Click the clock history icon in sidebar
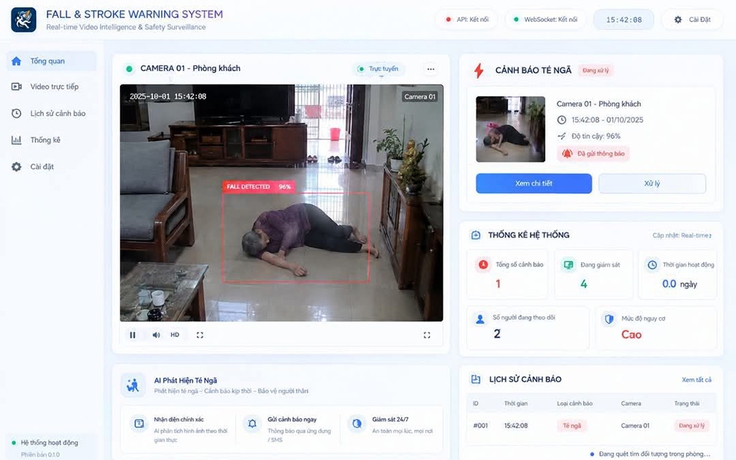Screen dimensions: 736x460 [16, 113]
